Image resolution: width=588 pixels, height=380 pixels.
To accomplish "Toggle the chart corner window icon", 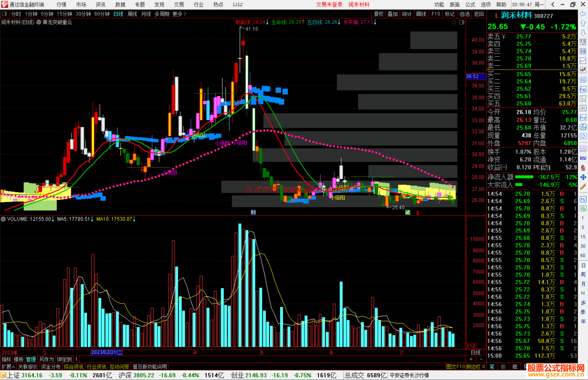I will point(462,22).
